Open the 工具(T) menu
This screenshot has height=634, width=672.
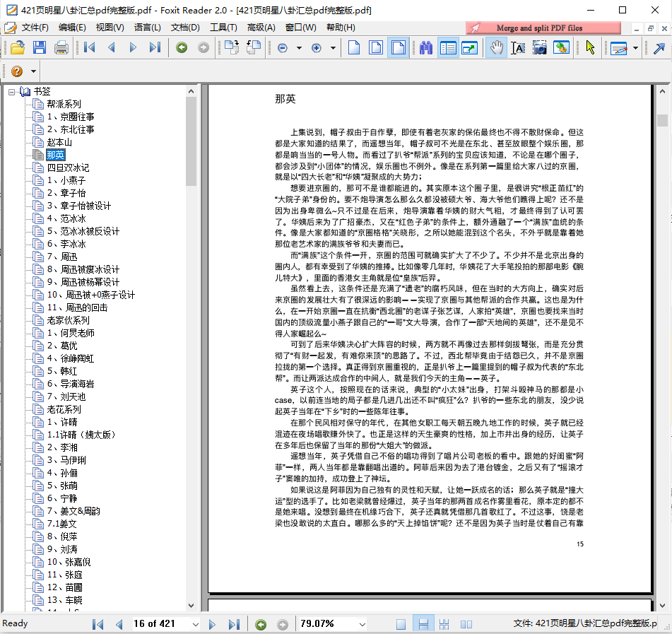pyautogui.click(x=223, y=28)
